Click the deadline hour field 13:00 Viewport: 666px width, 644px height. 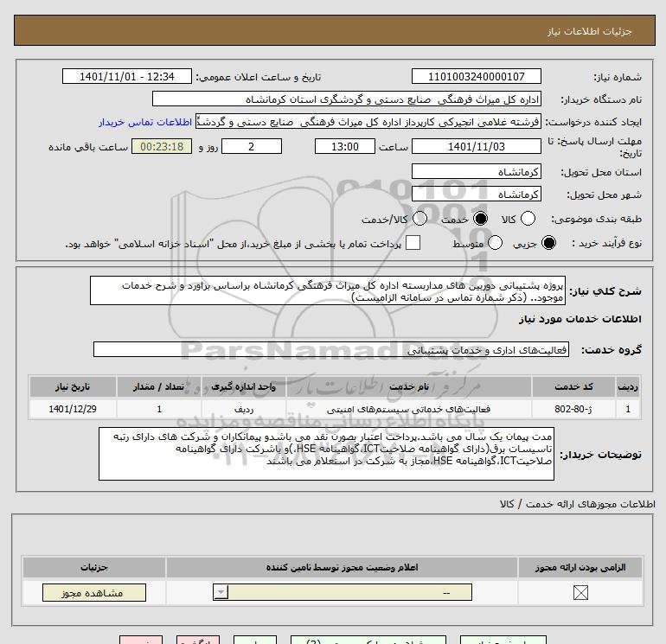(345, 146)
